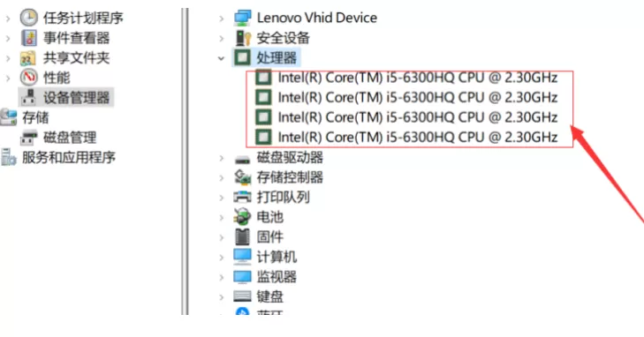Click the 处理器 chip icon

[x=242, y=57]
